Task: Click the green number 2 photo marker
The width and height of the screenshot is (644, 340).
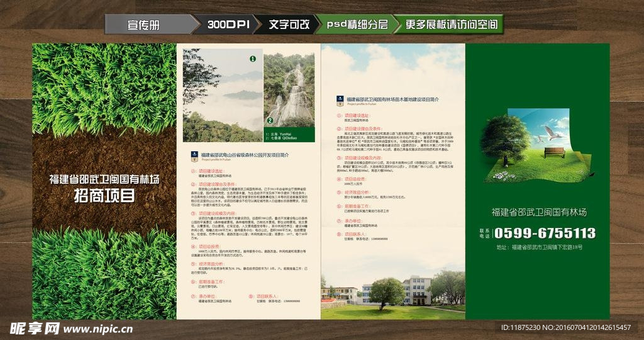Action: (x=269, y=120)
